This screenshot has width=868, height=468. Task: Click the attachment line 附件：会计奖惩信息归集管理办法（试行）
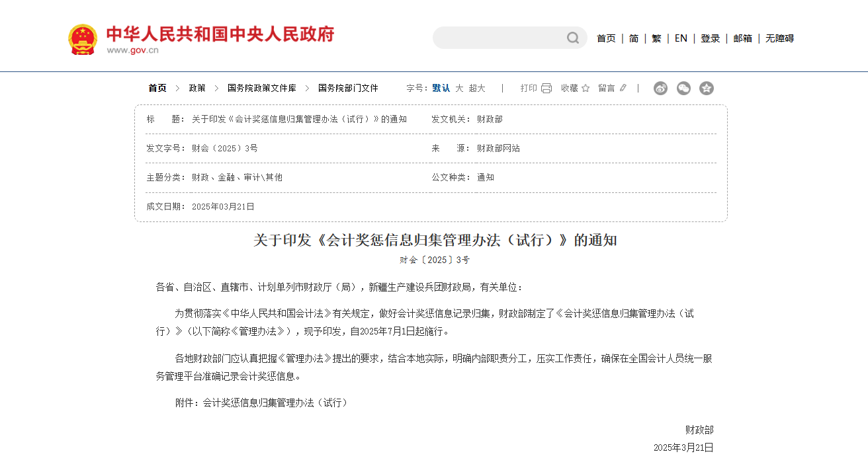[261, 403]
